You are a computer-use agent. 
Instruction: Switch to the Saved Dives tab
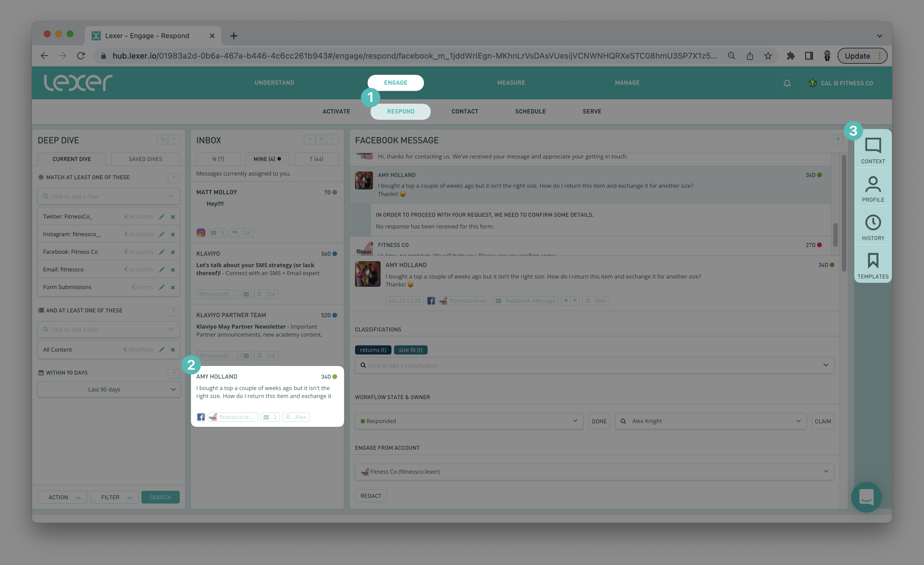coord(145,159)
